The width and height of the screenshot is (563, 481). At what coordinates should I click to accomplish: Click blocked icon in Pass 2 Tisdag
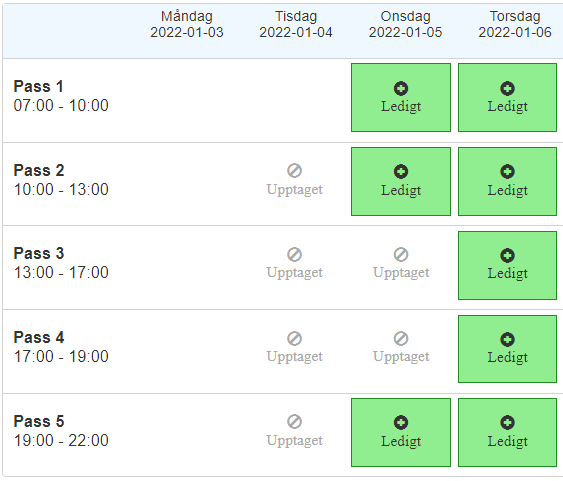point(294,171)
